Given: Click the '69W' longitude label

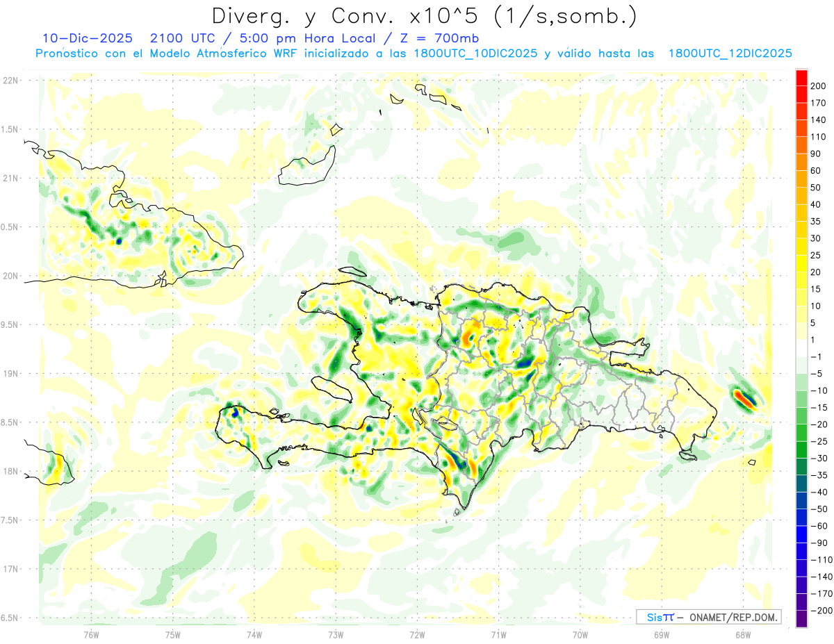Looking at the screenshot, I should click(662, 634).
